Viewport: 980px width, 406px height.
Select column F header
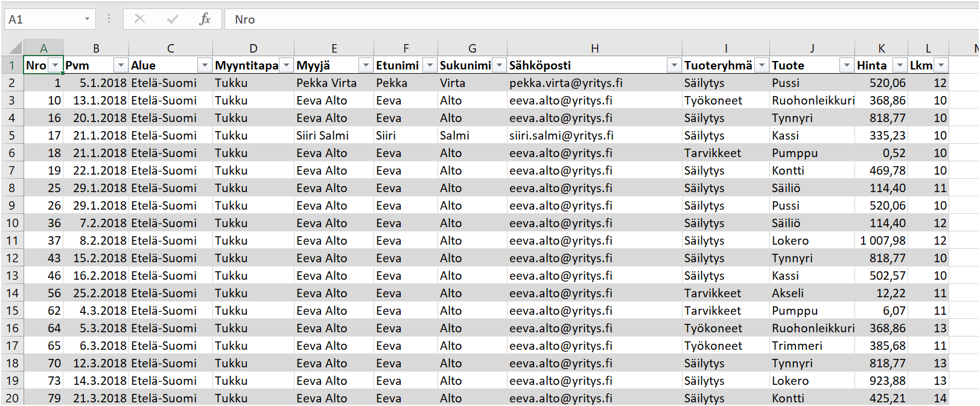(406, 48)
